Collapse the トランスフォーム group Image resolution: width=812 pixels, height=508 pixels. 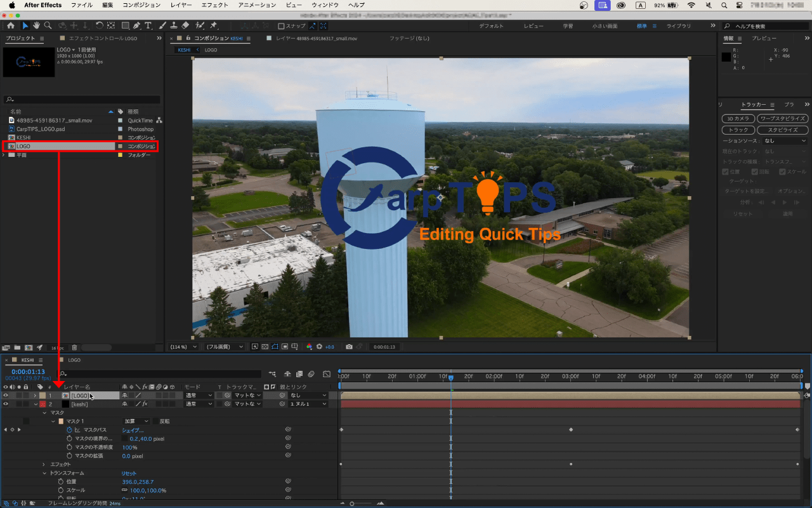[x=44, y=473]
